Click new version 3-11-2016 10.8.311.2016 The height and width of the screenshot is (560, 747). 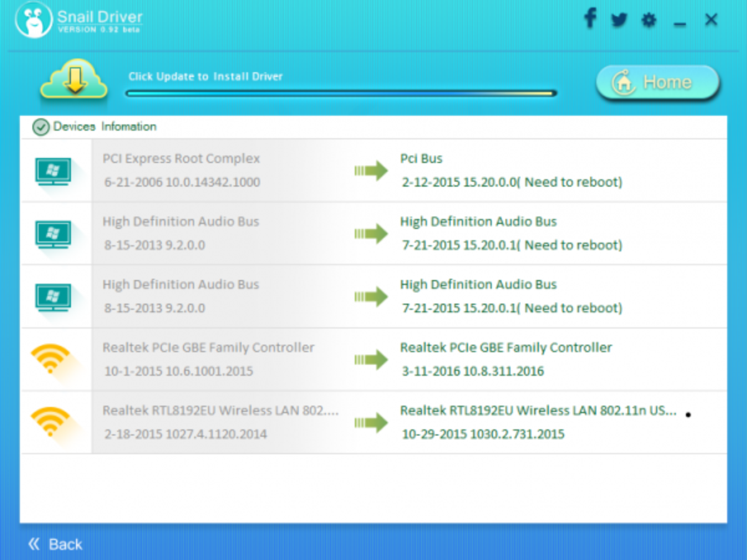(473, 371)
